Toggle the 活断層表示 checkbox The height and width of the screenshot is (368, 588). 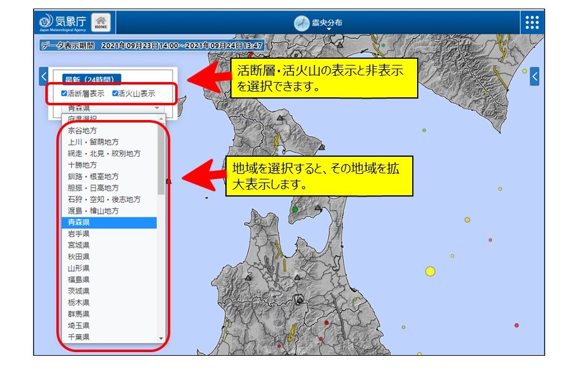pos(64,94)
